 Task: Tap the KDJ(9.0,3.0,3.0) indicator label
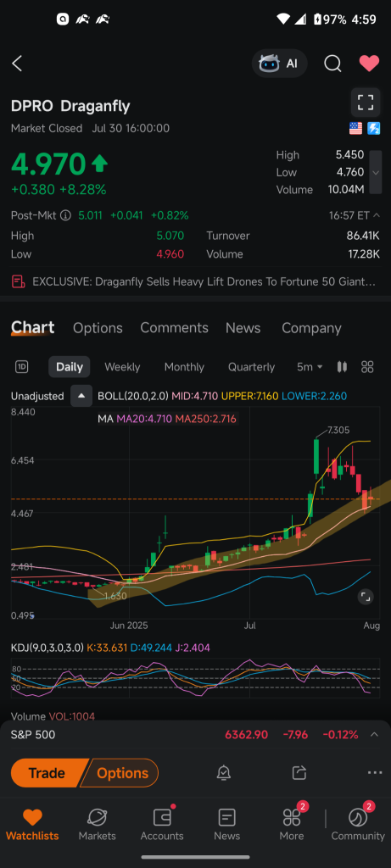pos(47,648)
